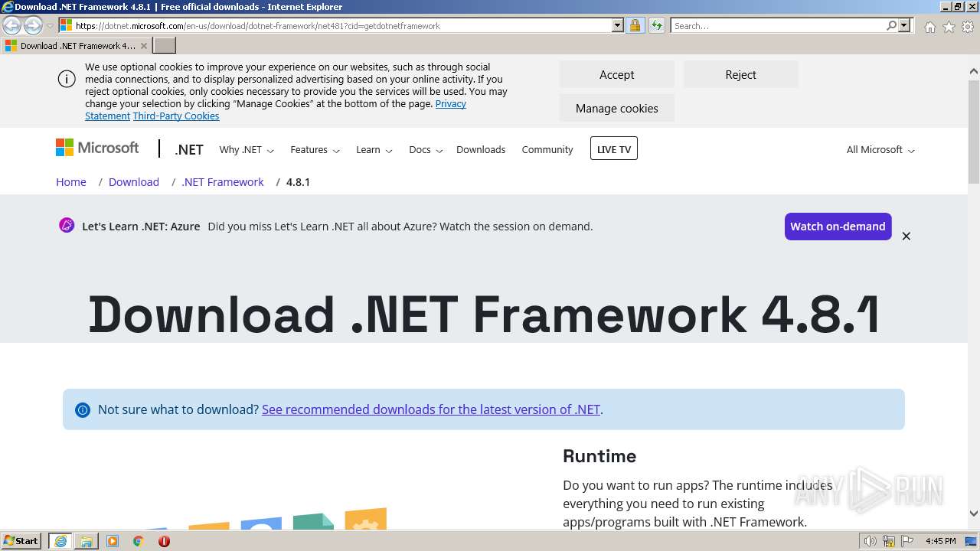Click the blue info icon beside Not sure
980x551 pixels.
(x=83, y=410)
